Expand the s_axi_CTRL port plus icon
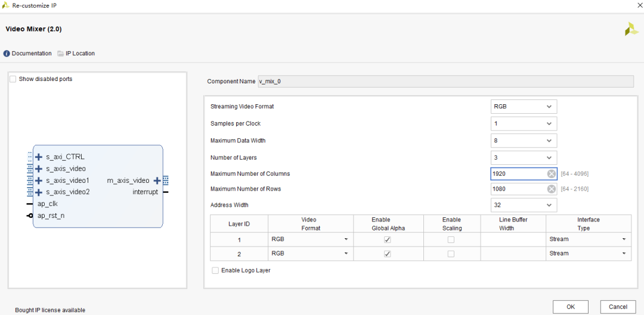Image resolution: width=644 pixels, height=315 pixels. point(39,157)
